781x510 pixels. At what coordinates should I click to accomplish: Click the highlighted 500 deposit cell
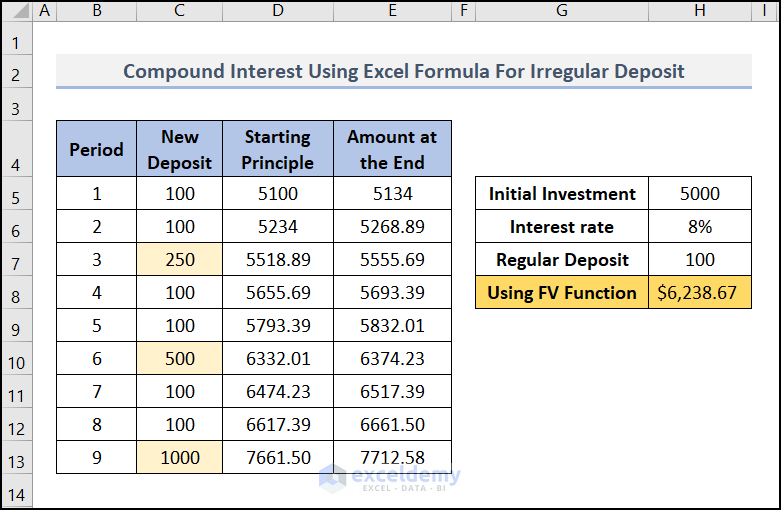(180, 359)
